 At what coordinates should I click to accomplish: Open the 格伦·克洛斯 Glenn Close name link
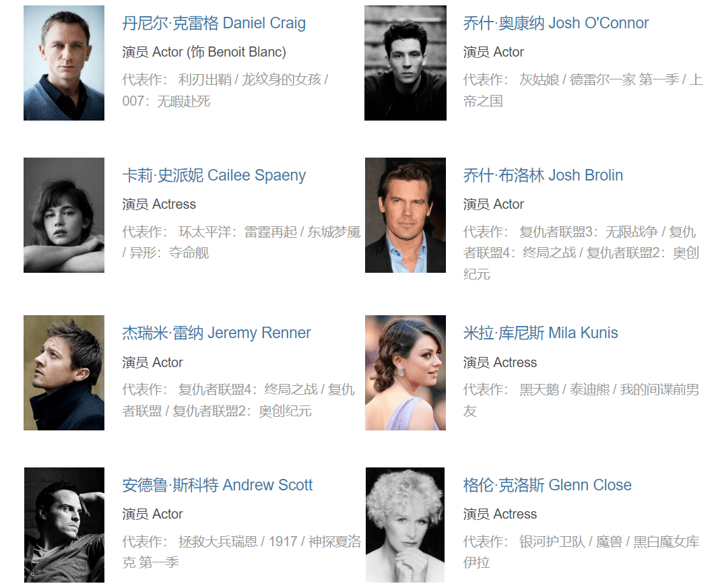(548, 485)
